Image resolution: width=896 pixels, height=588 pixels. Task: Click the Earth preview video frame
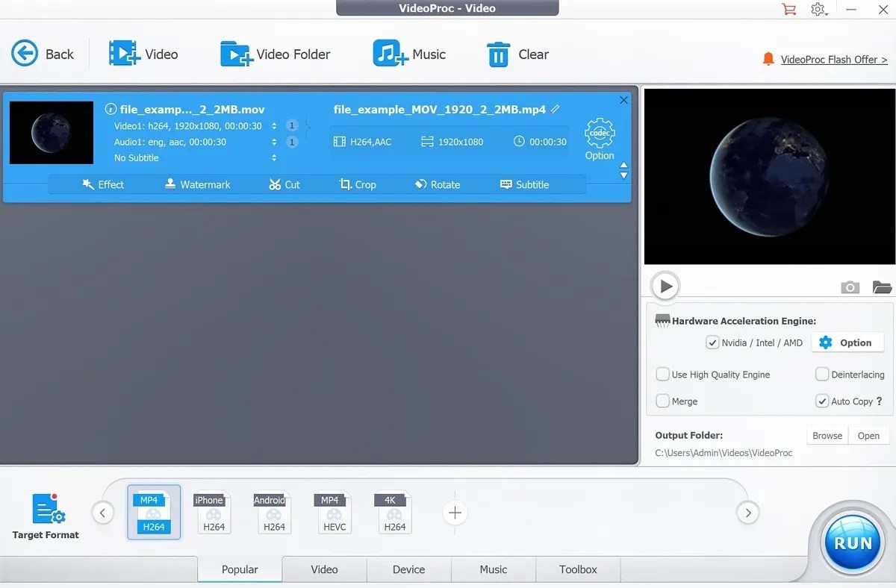[768, 176]
